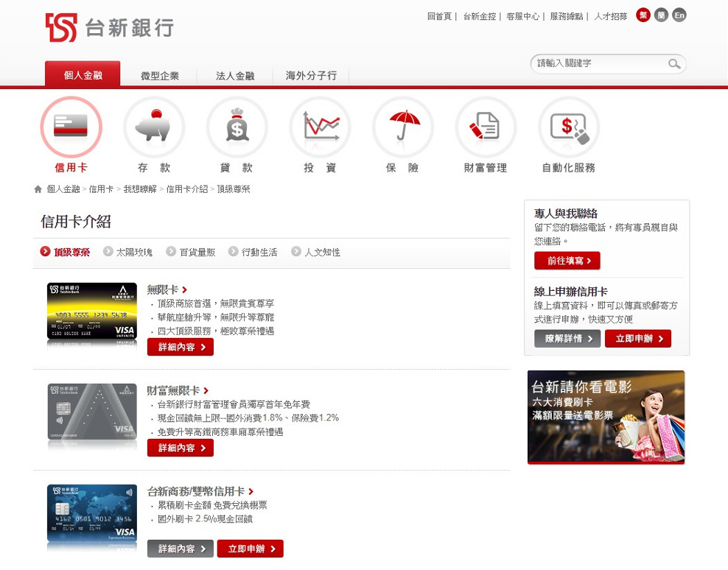This screenshot has height=570, width=728.
Task: Switch language to En
Action: pos(679,15)
